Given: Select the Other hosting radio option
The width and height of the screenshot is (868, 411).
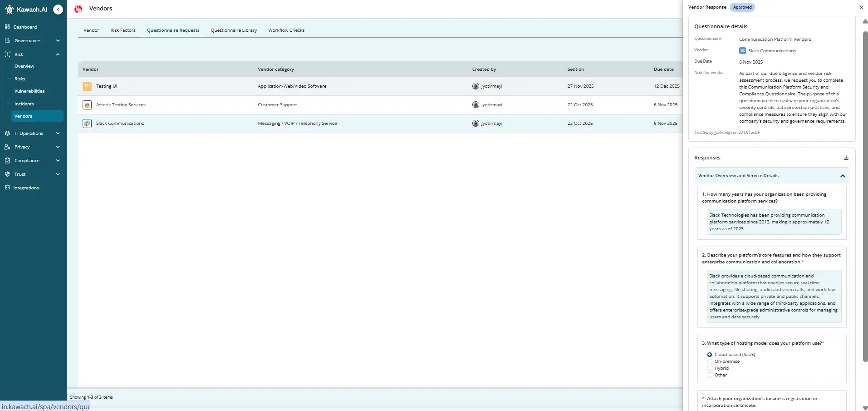Looking at the screenshot, I should coord(710,375).
